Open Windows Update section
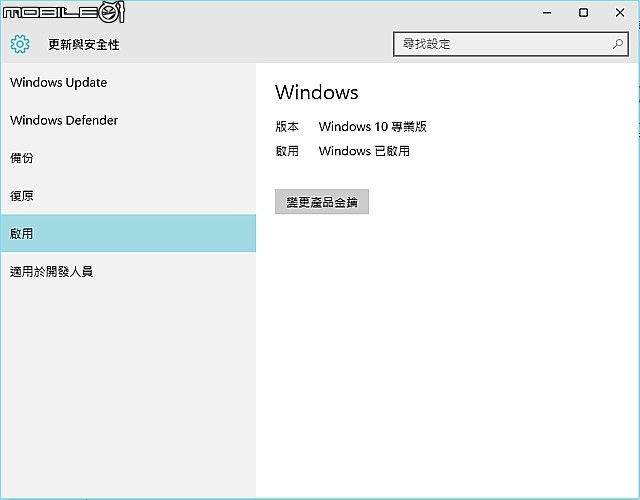 (x=128, y=82)
